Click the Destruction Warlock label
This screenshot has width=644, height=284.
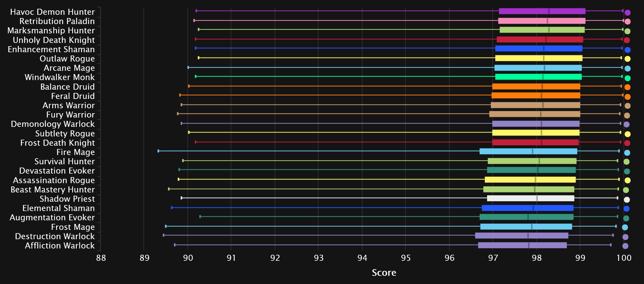click(55, 236)
